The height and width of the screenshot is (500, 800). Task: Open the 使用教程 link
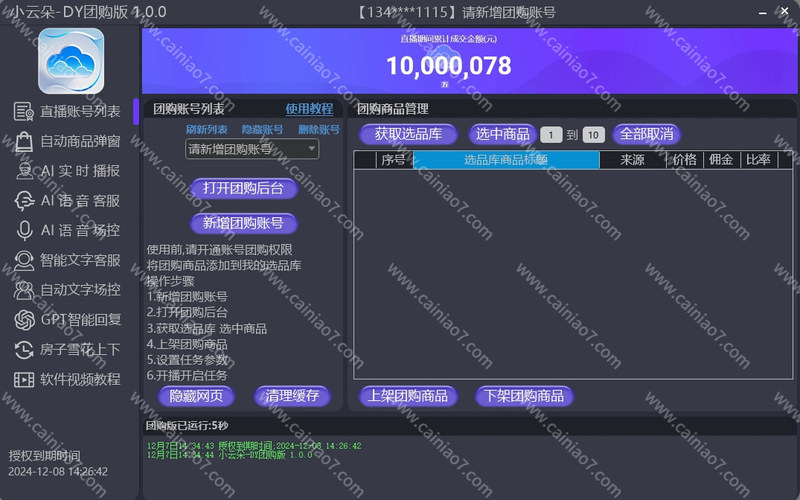[x=309, y=109]
